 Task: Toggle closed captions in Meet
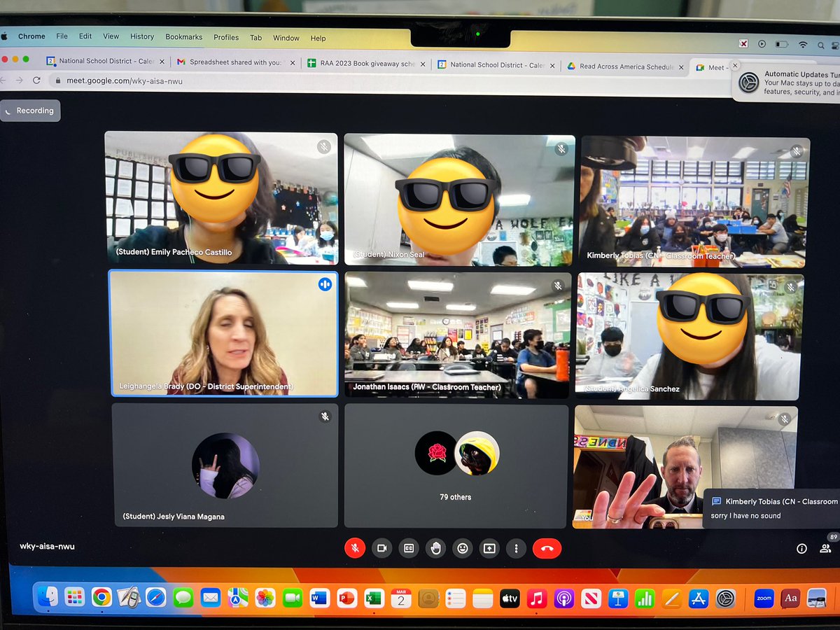click(409, 548)
